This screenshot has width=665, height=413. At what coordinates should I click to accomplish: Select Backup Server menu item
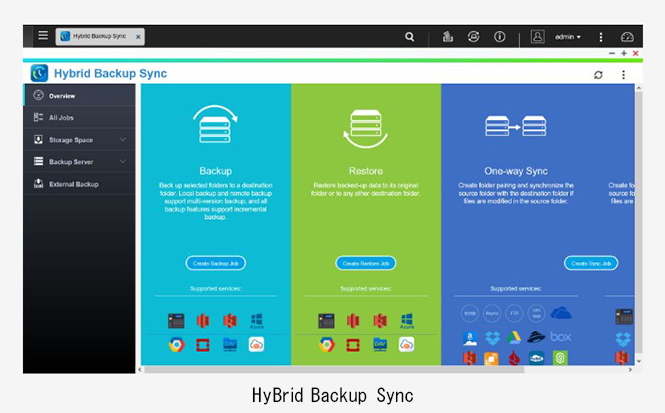80,162
